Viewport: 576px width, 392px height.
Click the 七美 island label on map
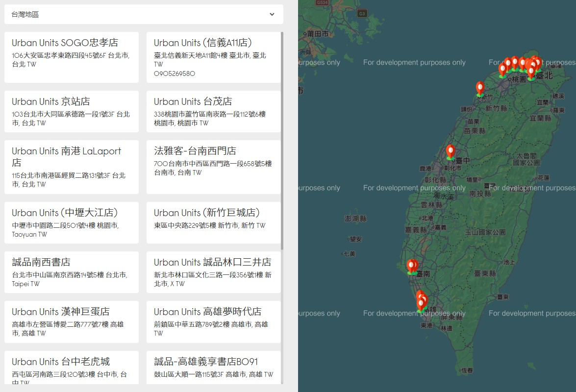coord(350,254)
